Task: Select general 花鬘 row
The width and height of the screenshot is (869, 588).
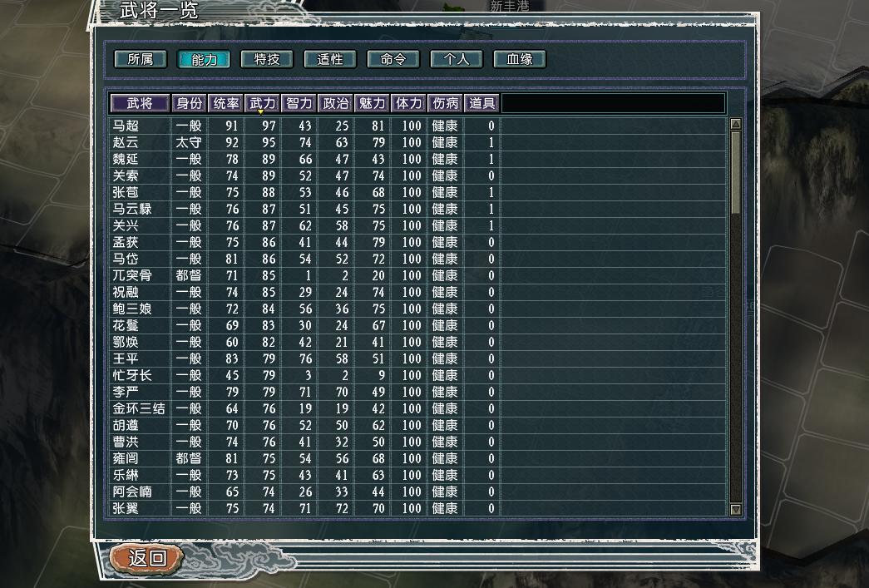Action: (418, 325)
